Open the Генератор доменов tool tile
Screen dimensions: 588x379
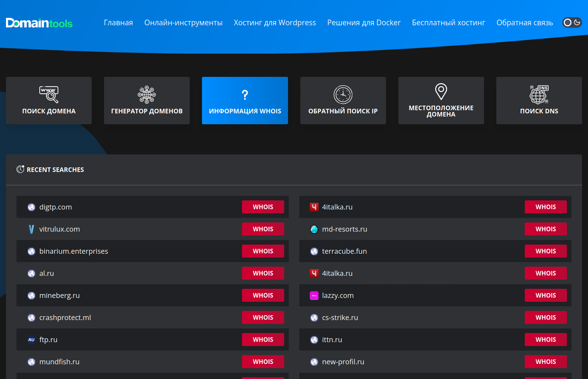click(x=147, y=100)
